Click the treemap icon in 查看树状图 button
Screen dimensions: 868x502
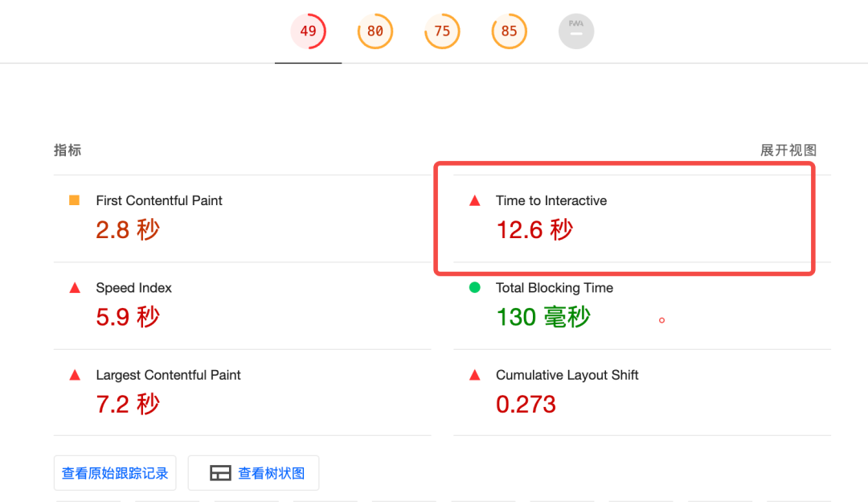220,474
